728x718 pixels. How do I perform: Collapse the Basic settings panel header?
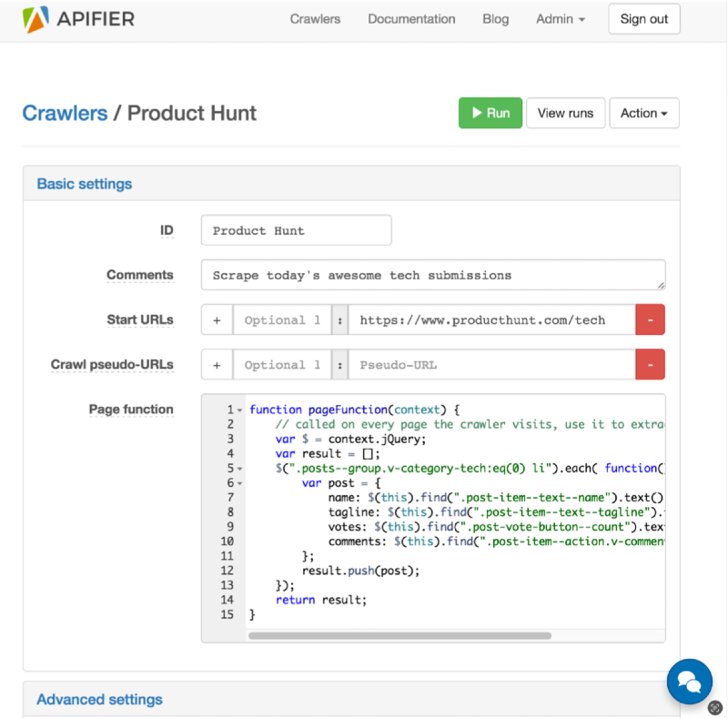click(x=351, y=184)
